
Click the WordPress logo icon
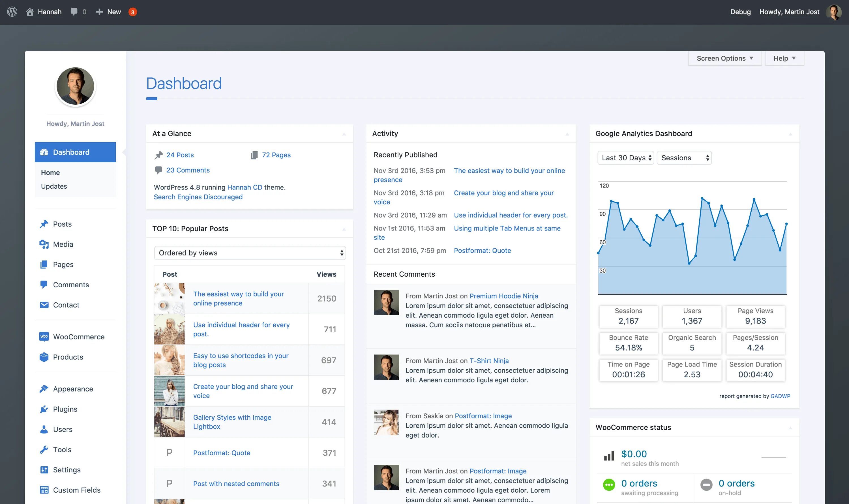pos(11,11)
